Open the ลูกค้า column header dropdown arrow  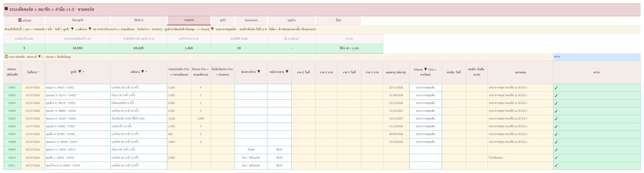(80, 72)
